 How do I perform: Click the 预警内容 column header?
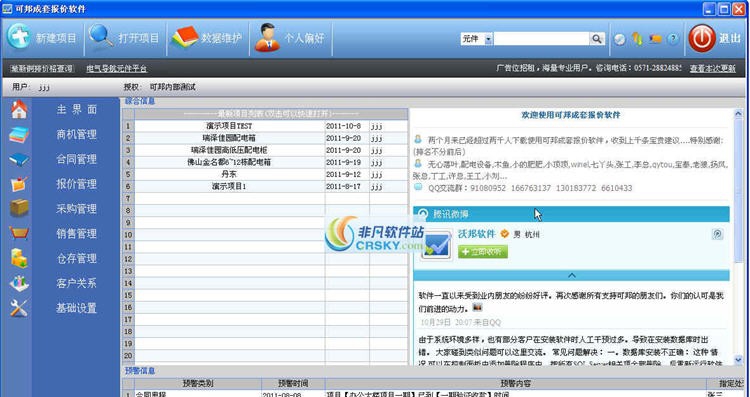point(516,384)
